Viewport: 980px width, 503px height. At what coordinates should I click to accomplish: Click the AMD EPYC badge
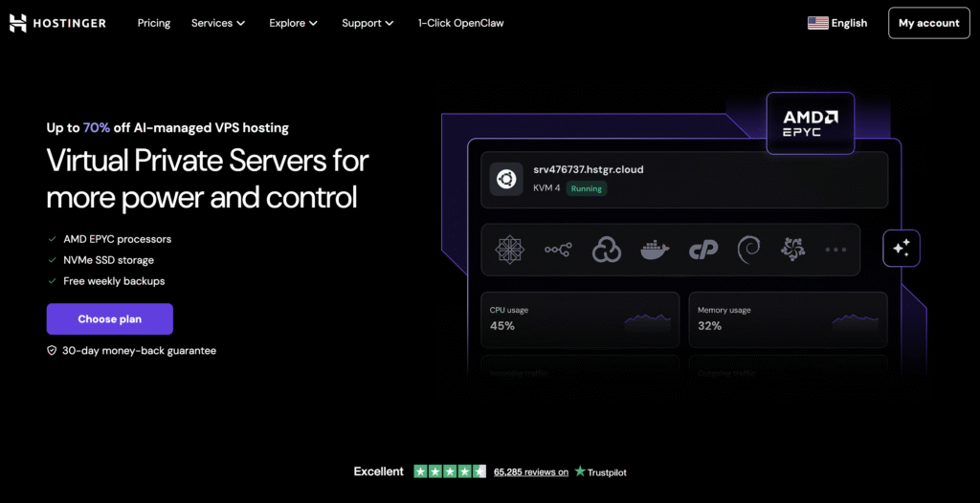[810, 123]
